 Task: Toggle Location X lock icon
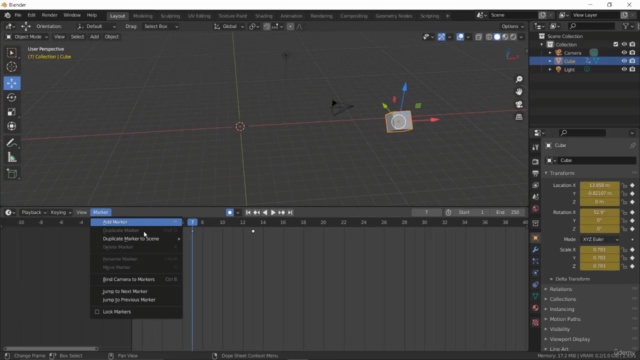[624, 185]
